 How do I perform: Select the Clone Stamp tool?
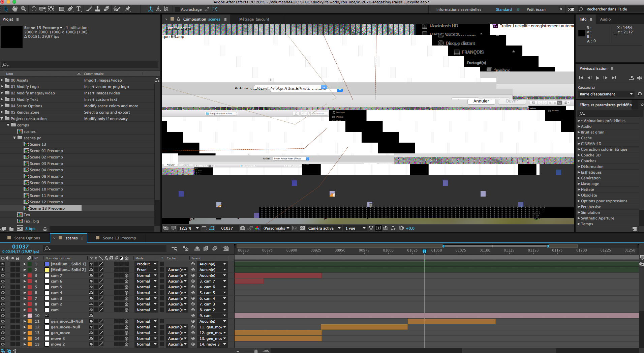(97, 9)
